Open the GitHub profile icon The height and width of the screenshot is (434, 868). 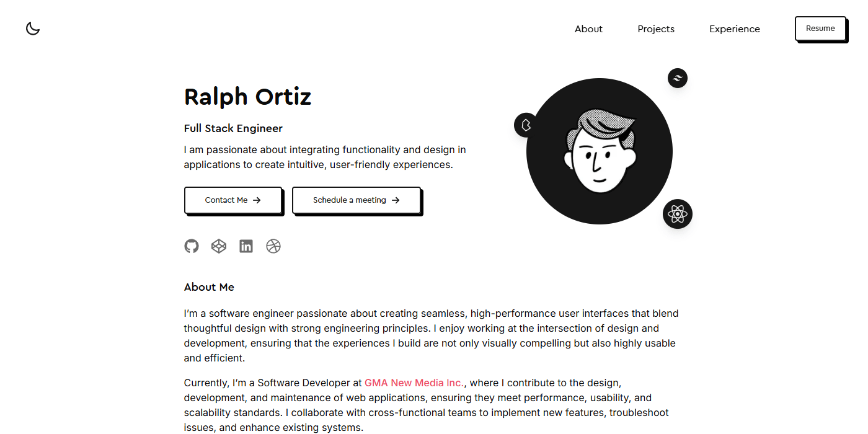pos(192,246)
